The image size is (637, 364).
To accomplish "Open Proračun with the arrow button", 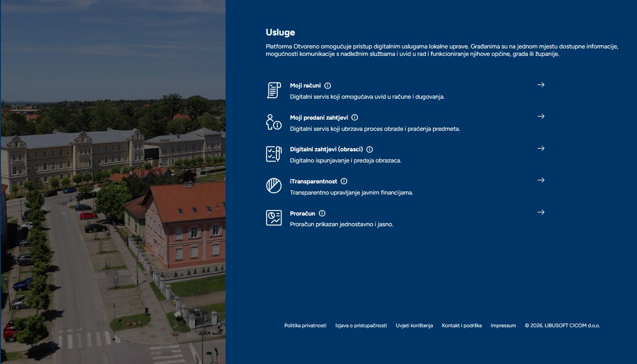I will pyautogui.click(x=541, y=212).
